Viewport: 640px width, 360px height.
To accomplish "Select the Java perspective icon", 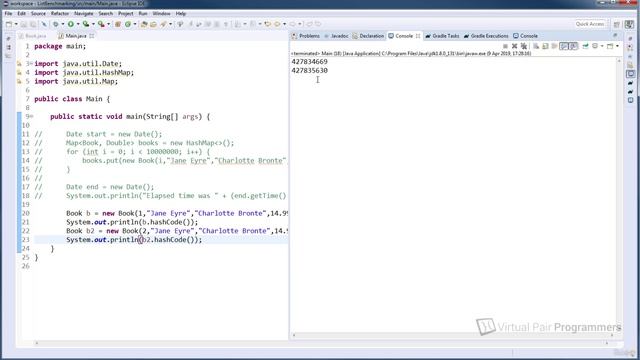I will pos(629,24).
